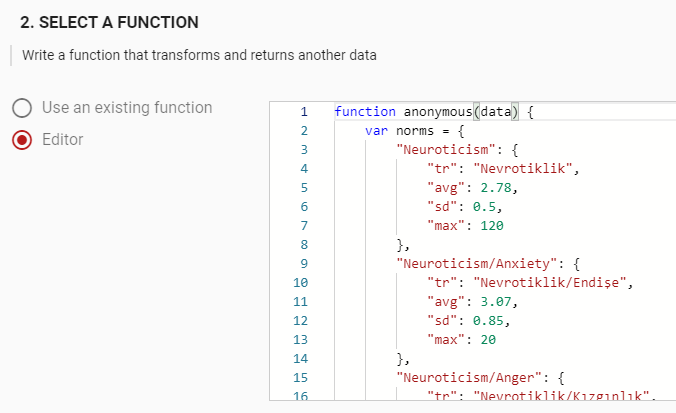Select the Editor radio button
The image size is (676, 413).
click(x=22, y=140)
